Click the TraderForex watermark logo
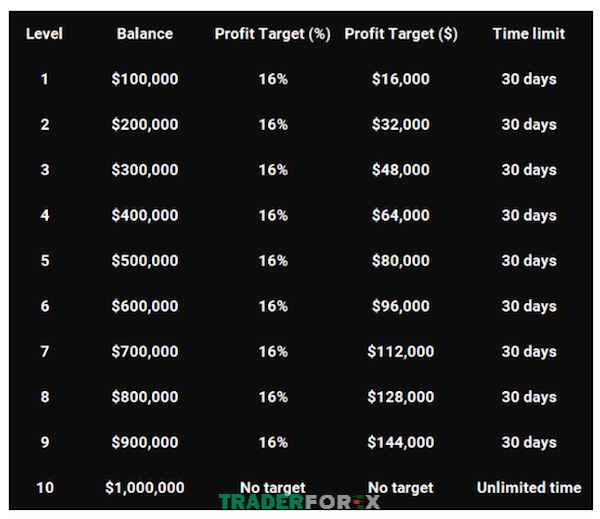Image resolution: width=600 pixels, height=519 pixels. [299, 502]
